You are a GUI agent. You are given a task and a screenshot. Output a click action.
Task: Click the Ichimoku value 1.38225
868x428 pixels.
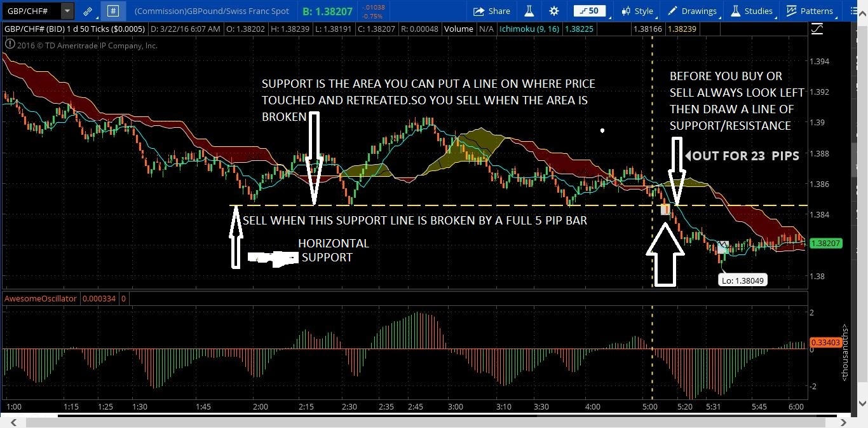[x=579, y=29]
